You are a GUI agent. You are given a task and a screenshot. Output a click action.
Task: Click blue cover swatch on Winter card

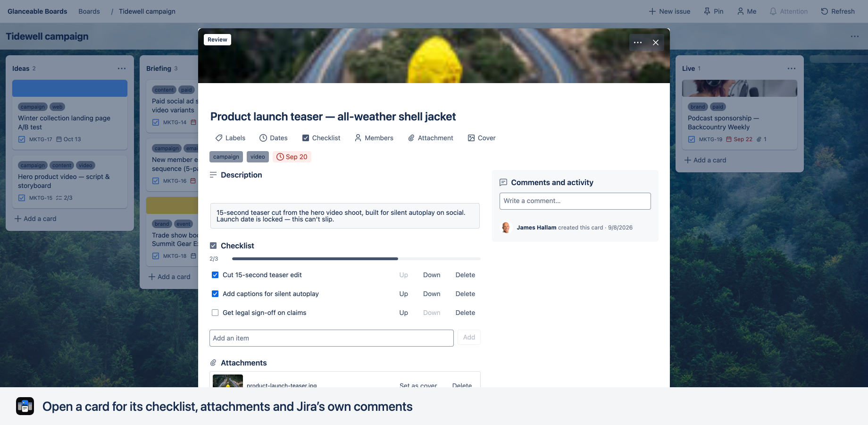[x=70, y=88]
